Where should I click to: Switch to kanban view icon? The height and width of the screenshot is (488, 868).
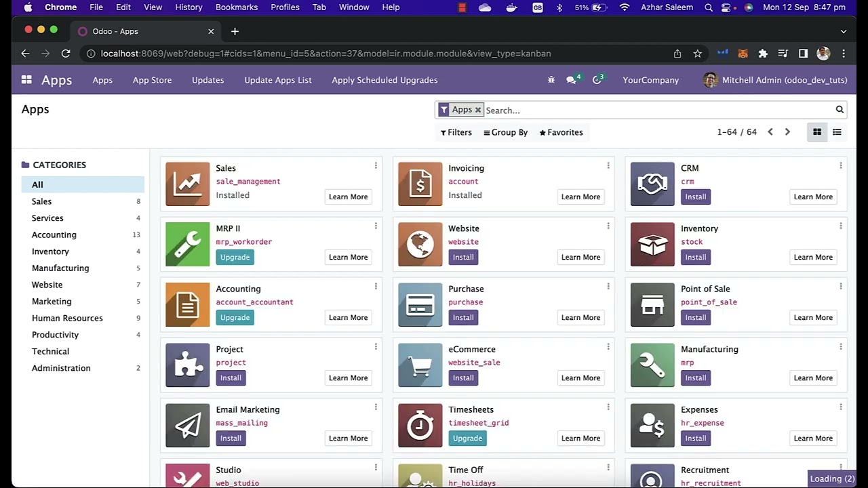817,132
